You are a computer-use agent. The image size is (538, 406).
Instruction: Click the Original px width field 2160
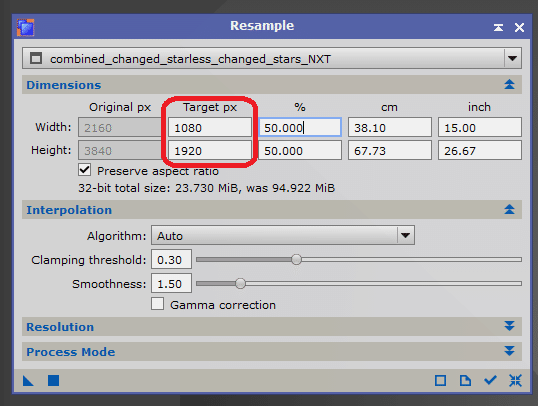click(x=120, y=128)
